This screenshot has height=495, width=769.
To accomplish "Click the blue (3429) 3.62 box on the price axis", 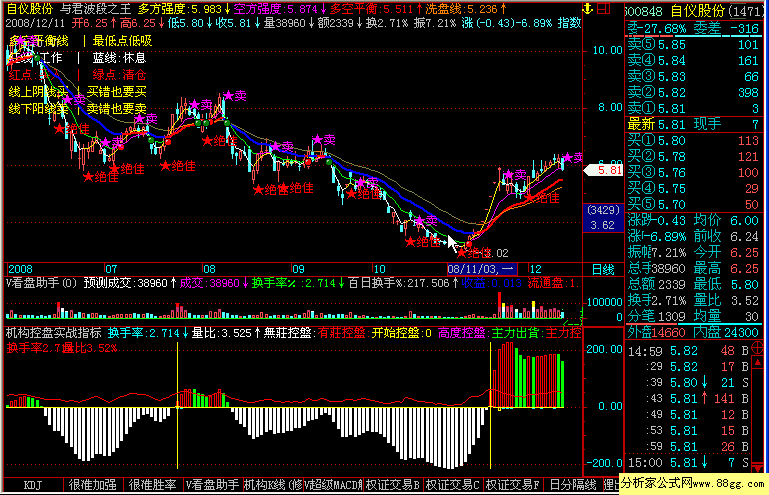I will pos(603,218).
